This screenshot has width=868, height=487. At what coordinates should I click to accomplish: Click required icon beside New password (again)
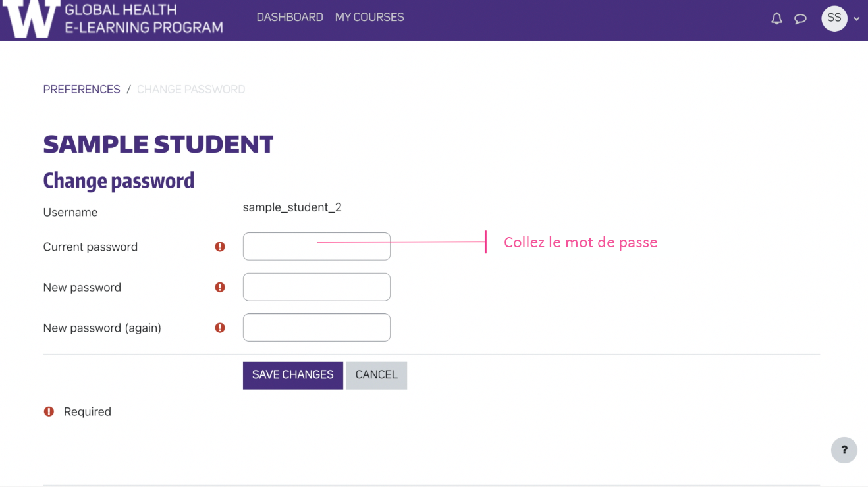220,328
